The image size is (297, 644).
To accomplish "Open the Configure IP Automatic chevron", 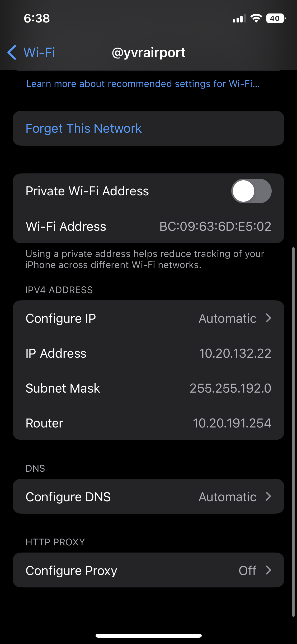I will (268, 318).
